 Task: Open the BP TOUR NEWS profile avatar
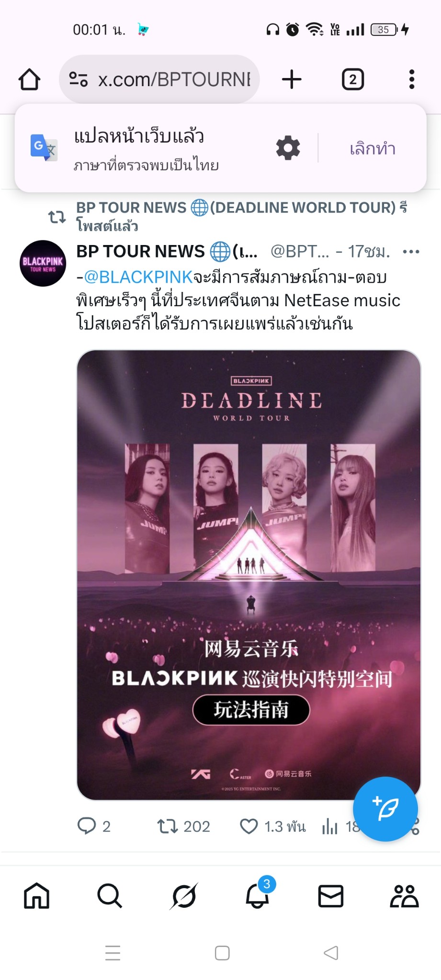click(x=43, y=263)
